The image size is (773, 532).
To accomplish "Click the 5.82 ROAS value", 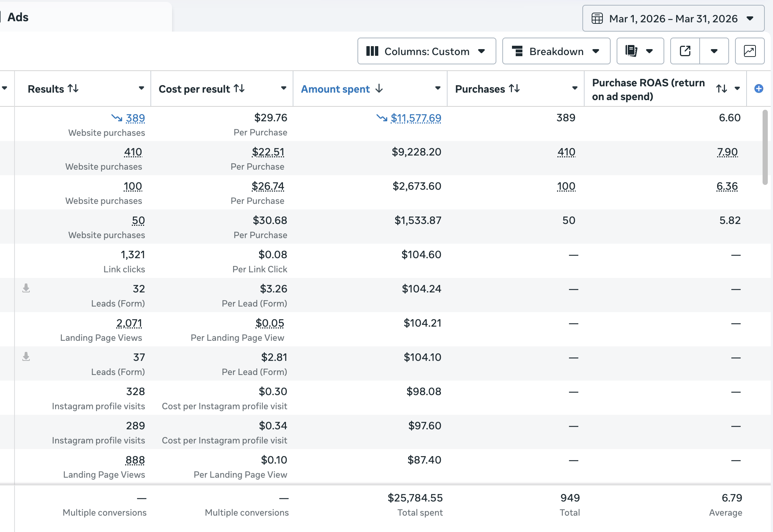I will click(x=730, y=220).
